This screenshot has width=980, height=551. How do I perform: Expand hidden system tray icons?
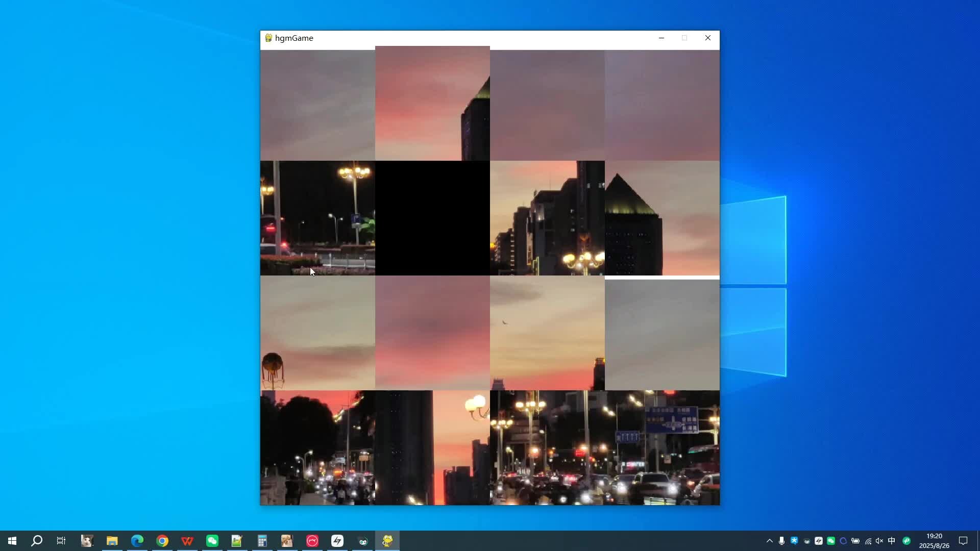pos(769,541)
